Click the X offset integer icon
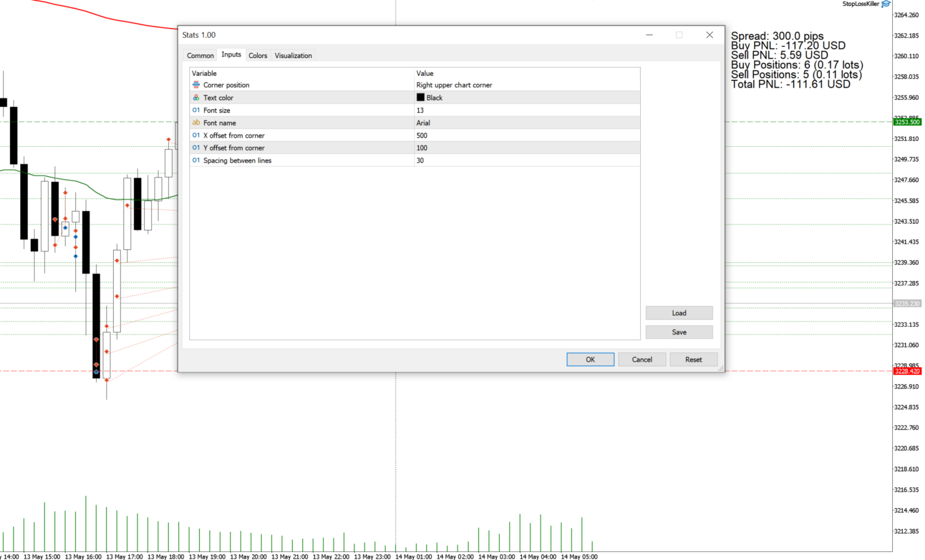Screen dimensions: 925x560 [196, 135]
